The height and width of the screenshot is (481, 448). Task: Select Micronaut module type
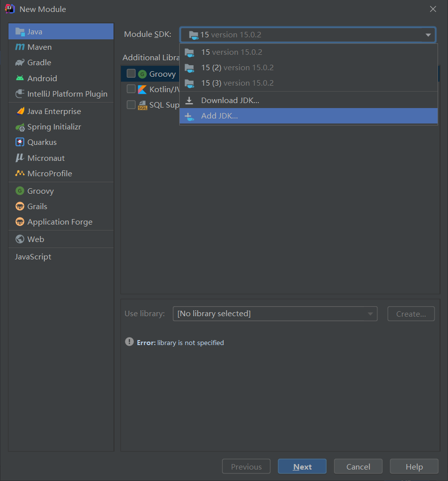click(61, 158)
